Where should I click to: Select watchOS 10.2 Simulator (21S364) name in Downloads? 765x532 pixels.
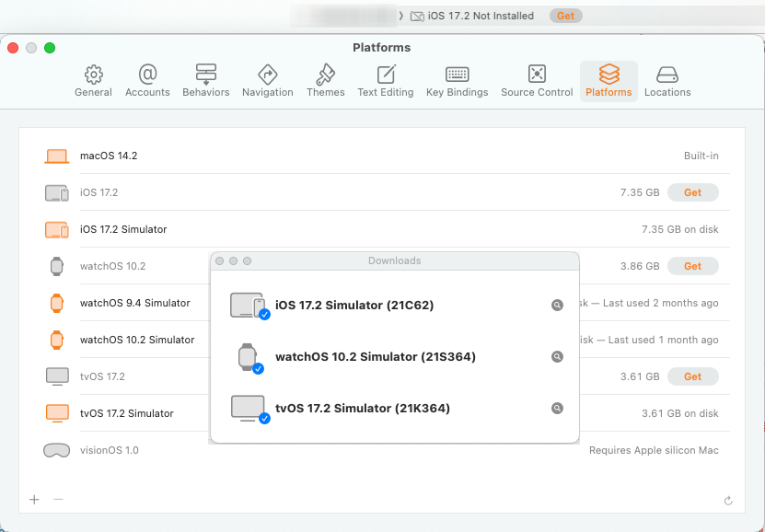[x=376, y=357]
